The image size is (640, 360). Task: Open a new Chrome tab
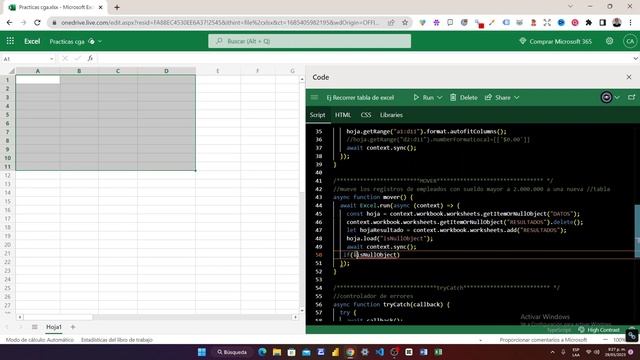click(x=117, y=7)
